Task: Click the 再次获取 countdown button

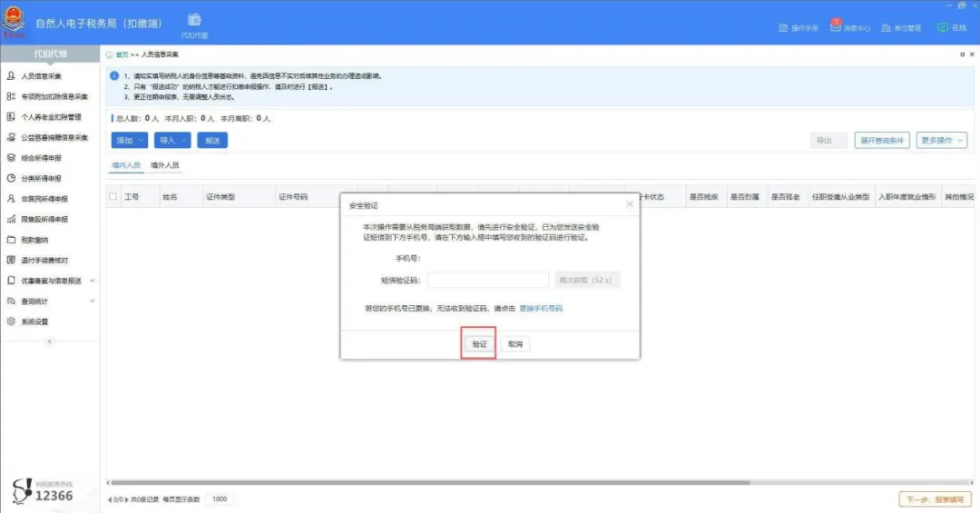Action: pyautogui.click(x=587, y=281)
